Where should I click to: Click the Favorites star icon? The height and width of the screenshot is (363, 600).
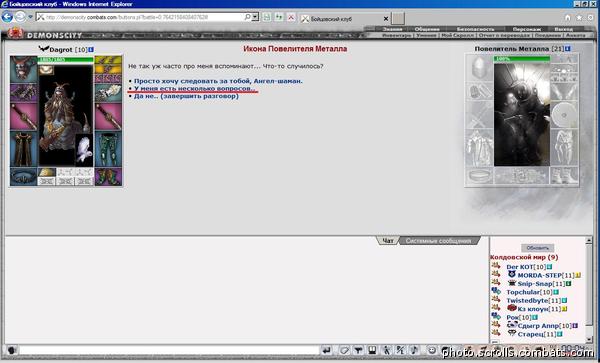point(579,18)
